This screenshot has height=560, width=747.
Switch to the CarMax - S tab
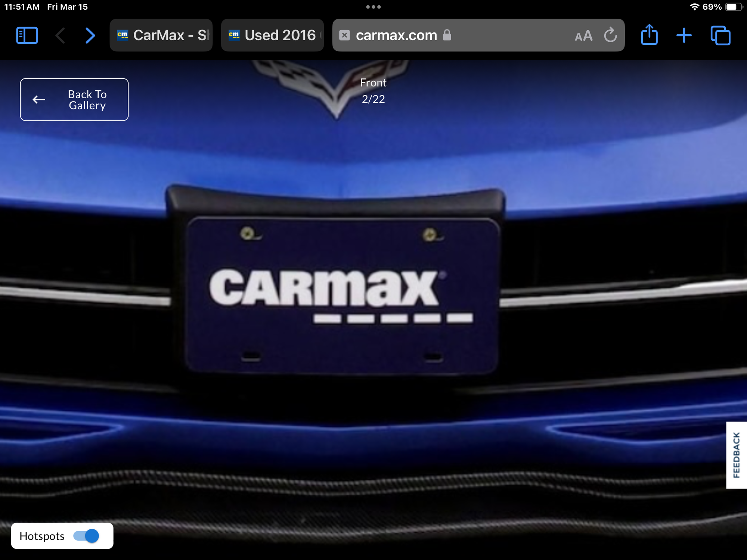(x=161, y=35)
